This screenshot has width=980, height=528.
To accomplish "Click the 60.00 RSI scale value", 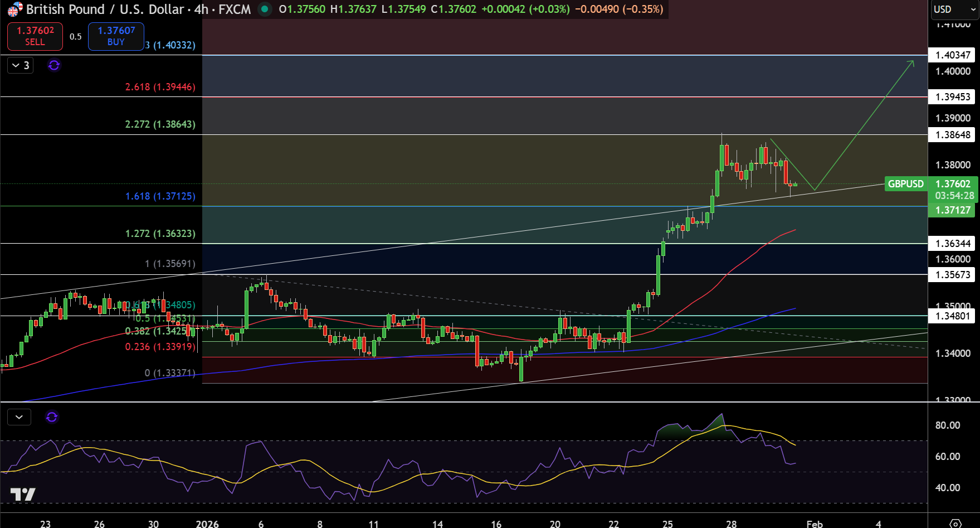I will tap(948, 457).
